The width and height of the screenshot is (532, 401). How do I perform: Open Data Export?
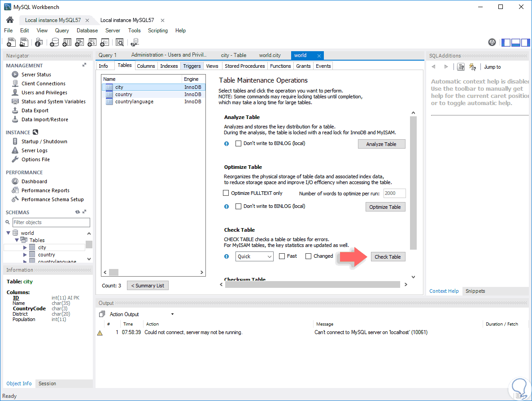[x=35, y=110]
